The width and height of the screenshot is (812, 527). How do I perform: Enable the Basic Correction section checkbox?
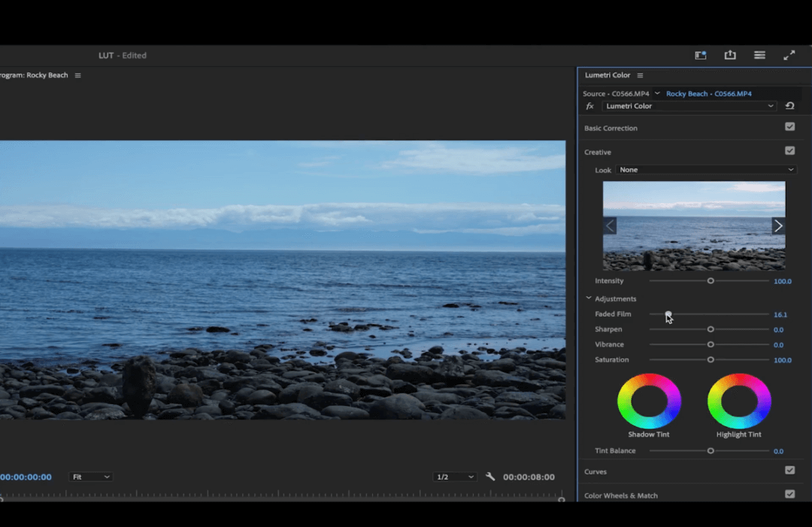click(789, 126)
